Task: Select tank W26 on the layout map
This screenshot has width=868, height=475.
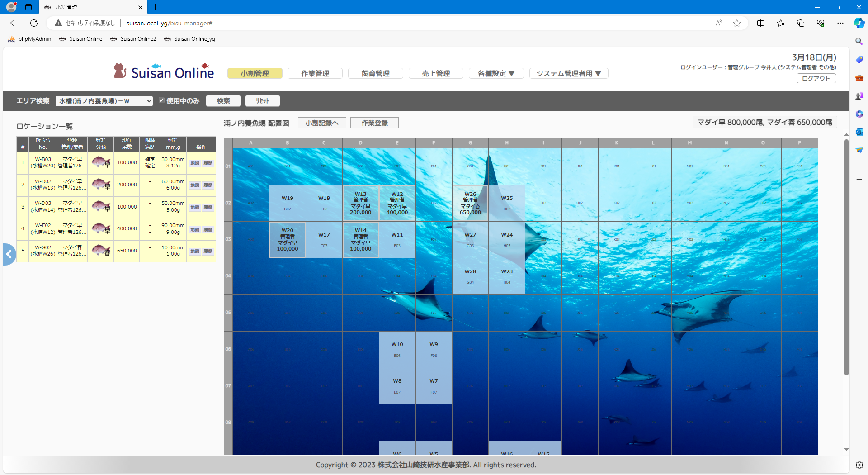Action: [x=470, y=203]
